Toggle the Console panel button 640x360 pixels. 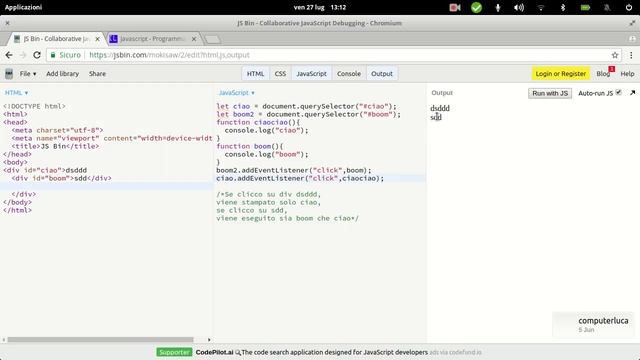[349, 74]
